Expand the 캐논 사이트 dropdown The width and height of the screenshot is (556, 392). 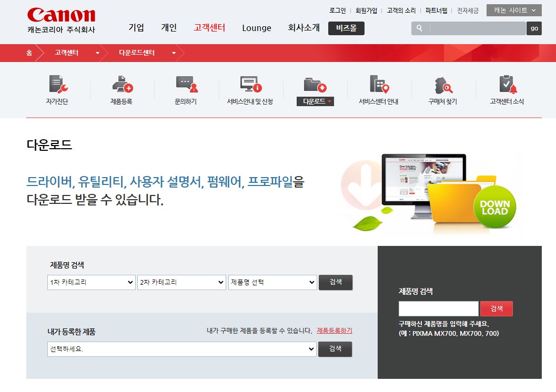514,11
